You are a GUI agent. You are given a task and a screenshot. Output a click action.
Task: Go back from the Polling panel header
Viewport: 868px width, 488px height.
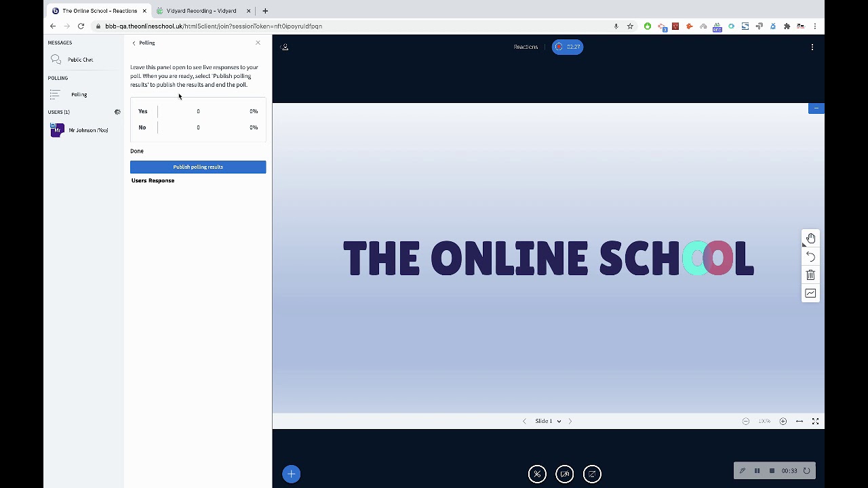143,43
